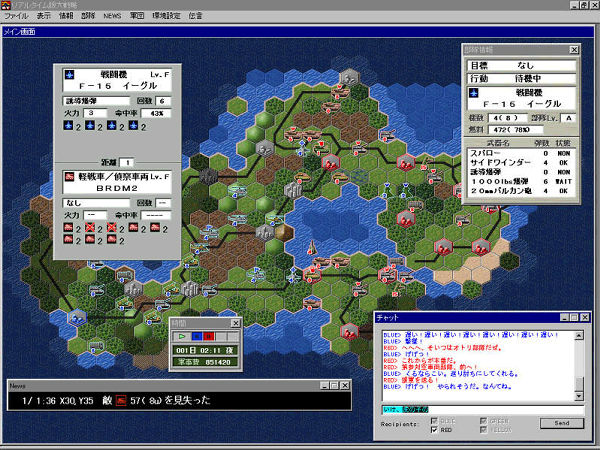Click the 回数 6 value in combat panel

[x=163, y=101]
